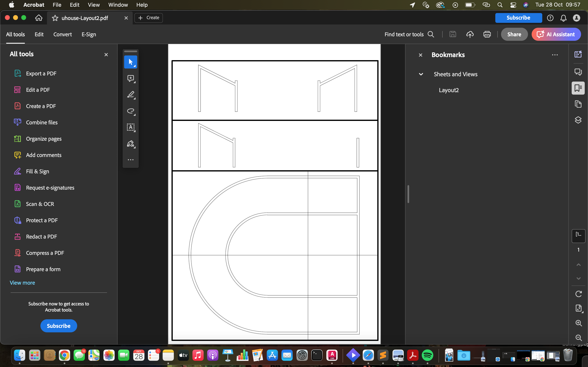Image resolution: width=588 pixels, height=367 pixels.
Task: Click the Share button
Action: coord(514,34)
